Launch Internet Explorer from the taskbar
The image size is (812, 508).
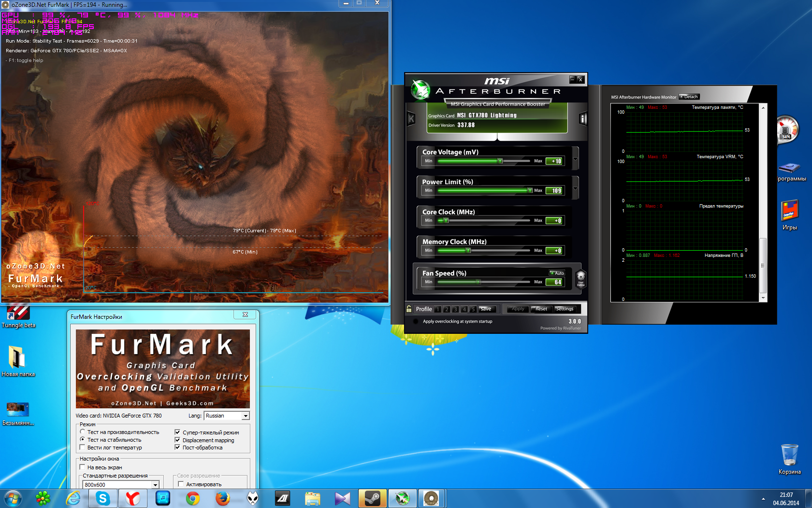73,498
